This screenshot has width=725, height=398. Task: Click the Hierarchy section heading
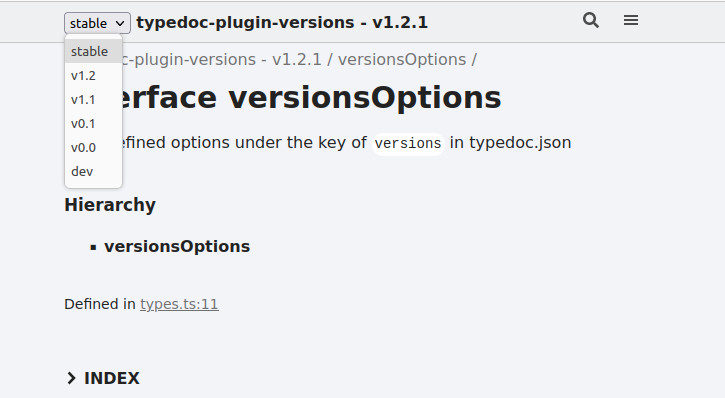click(110, 205)
